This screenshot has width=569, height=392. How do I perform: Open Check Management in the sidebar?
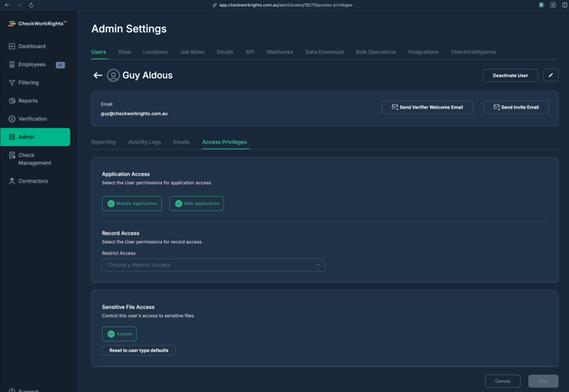click(x=35, y=159)
